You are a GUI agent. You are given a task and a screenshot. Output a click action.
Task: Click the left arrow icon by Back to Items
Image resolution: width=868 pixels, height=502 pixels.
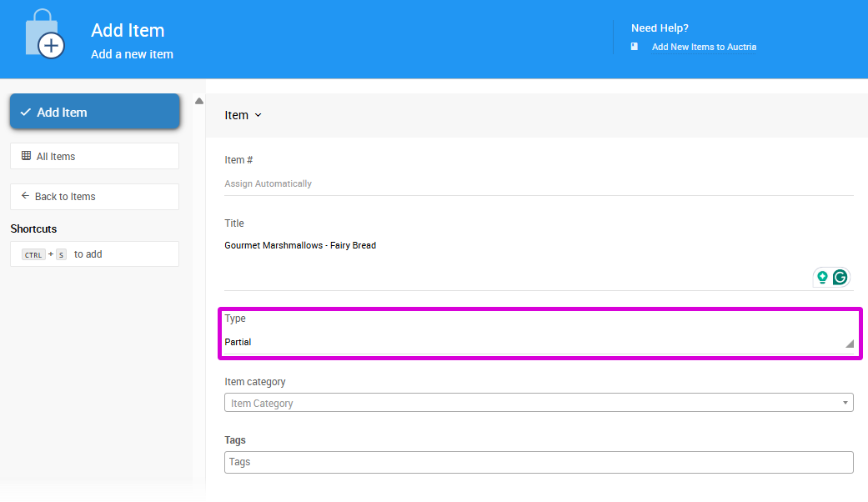[25, 196]
